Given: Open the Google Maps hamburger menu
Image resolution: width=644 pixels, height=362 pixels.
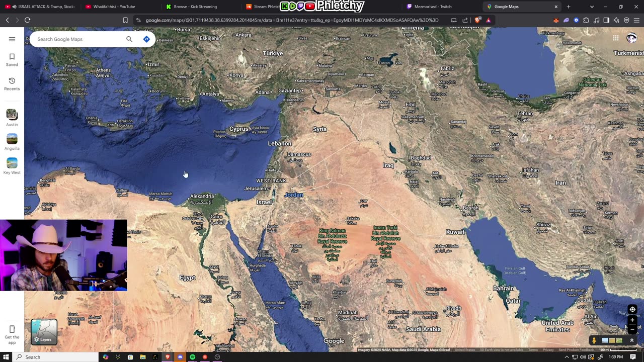Looking at the screenshot, I should coord(12,39).
